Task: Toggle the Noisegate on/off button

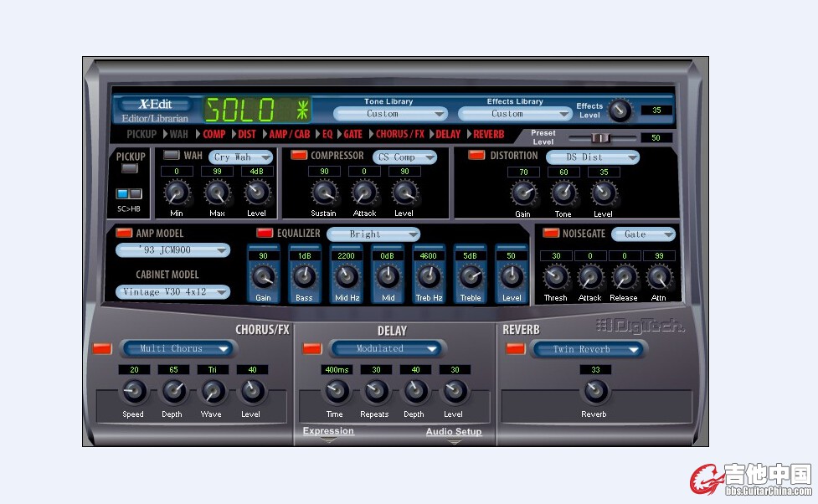Action: click(x=551, y=233)
